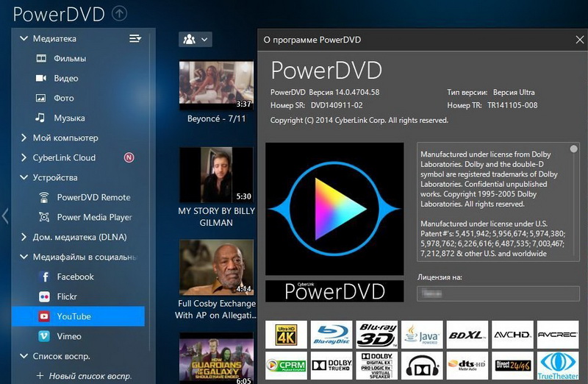588x384 pixels.
Task: Click the Copyright 2014 CyberLink line
Action: coord(359,120)
